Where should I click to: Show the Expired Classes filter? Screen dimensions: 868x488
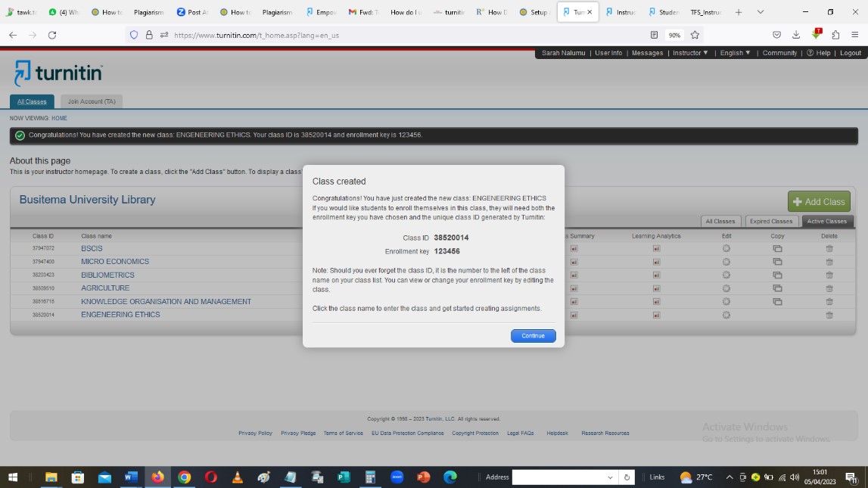[x=771, y=222]
